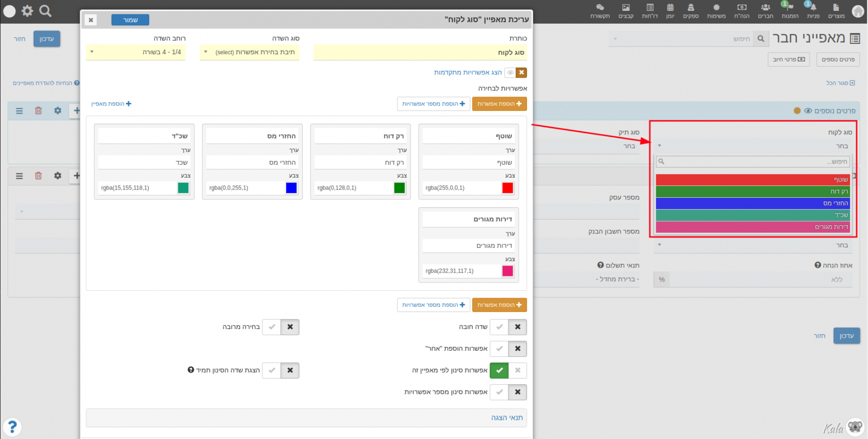Open the סוג השדה field type dropdown
This screenshot has width=868, height=439.
(250, 52)
